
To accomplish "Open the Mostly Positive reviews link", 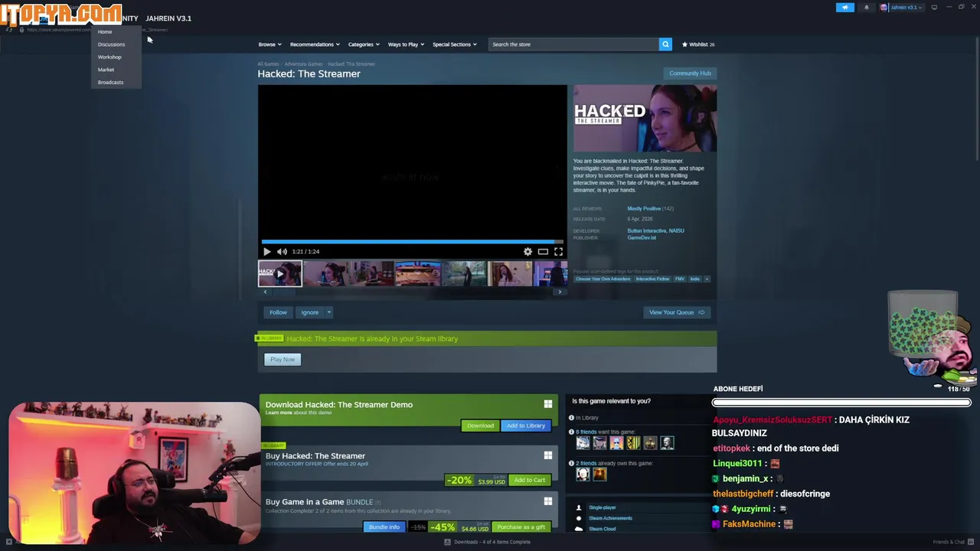I will click(644, 209).
